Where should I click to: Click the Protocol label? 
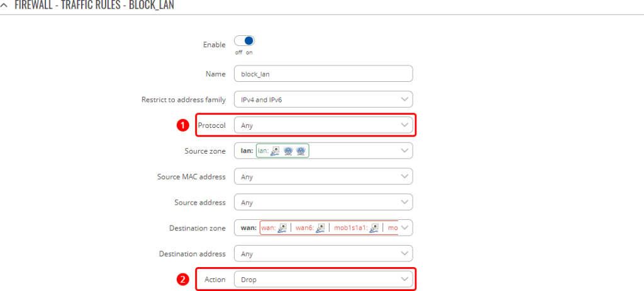pyautogui.click(x=211, y=125)
